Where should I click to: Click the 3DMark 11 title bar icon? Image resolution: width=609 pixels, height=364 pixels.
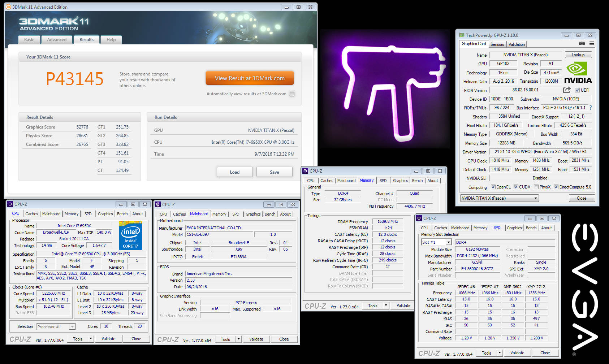(9, 7)
